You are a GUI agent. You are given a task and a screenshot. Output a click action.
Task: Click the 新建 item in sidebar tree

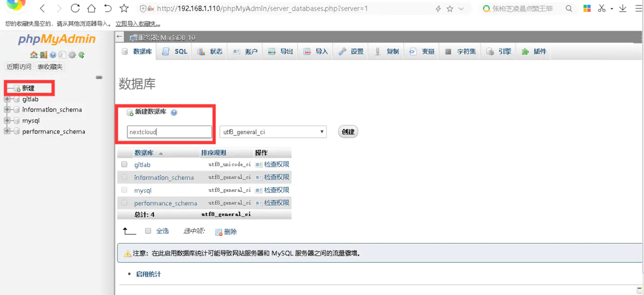(x=28, y=87)
